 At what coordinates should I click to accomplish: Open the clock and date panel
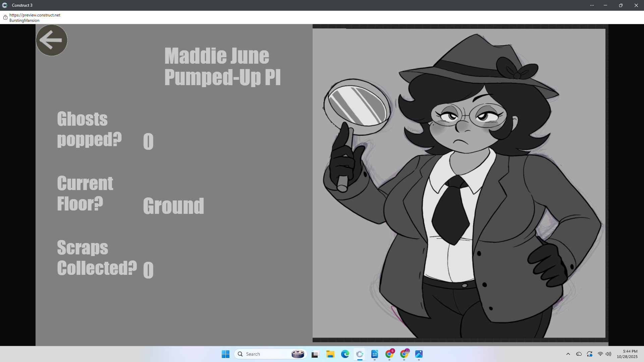(x=627, y=354)
